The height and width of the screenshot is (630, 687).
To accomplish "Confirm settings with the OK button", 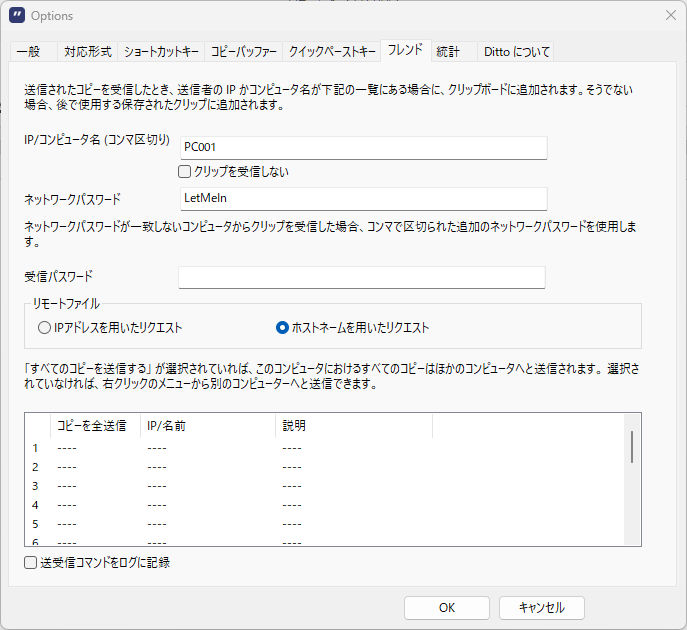I will pyautogui.click(x=446, y=608).
